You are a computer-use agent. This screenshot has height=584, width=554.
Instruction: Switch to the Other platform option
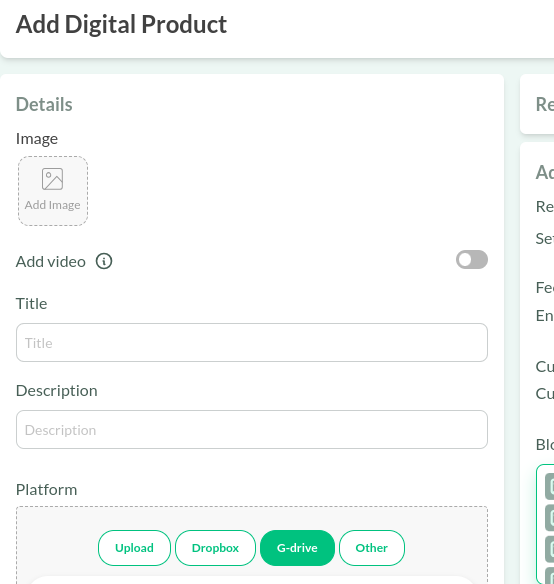tap(371, 548)
